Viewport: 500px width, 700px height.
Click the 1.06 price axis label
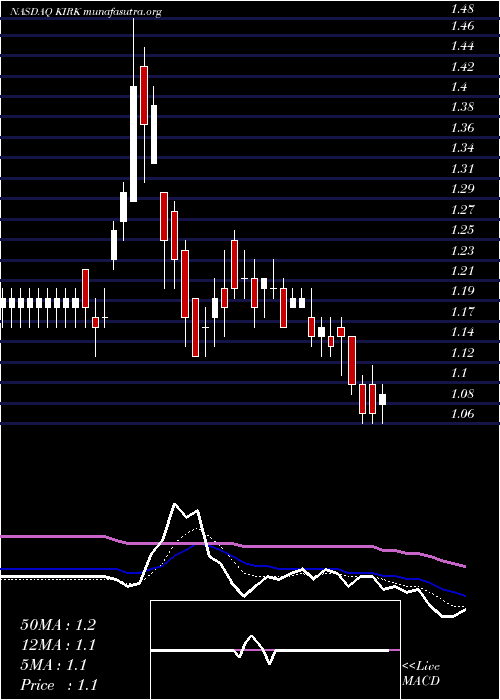click(x=462, y=413)
